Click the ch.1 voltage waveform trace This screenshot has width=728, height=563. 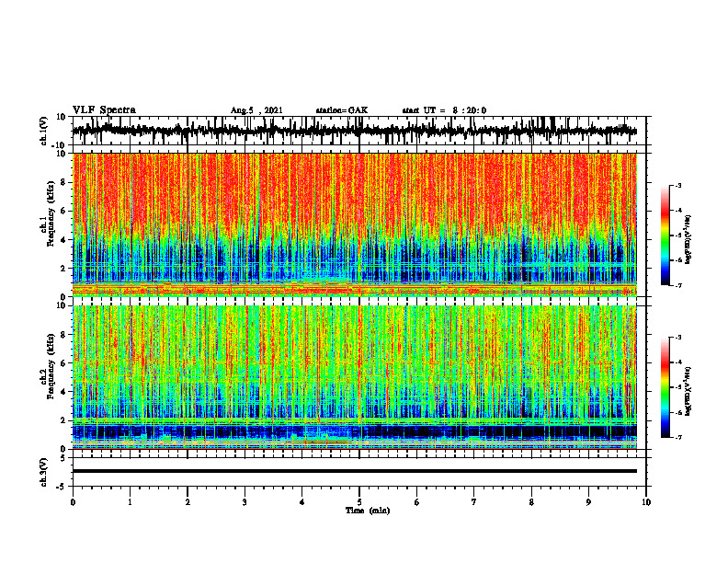[354, 131]
